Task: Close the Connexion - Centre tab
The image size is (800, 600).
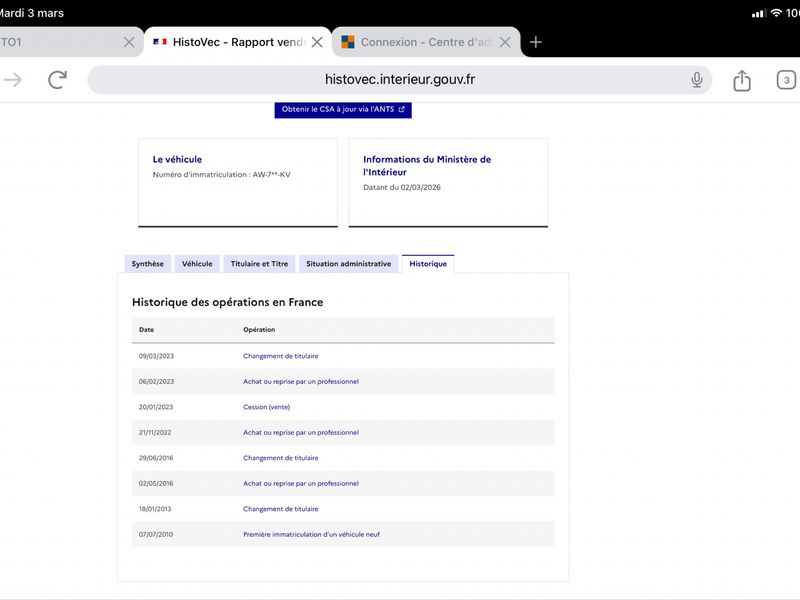Action: [x=505, y=42]
